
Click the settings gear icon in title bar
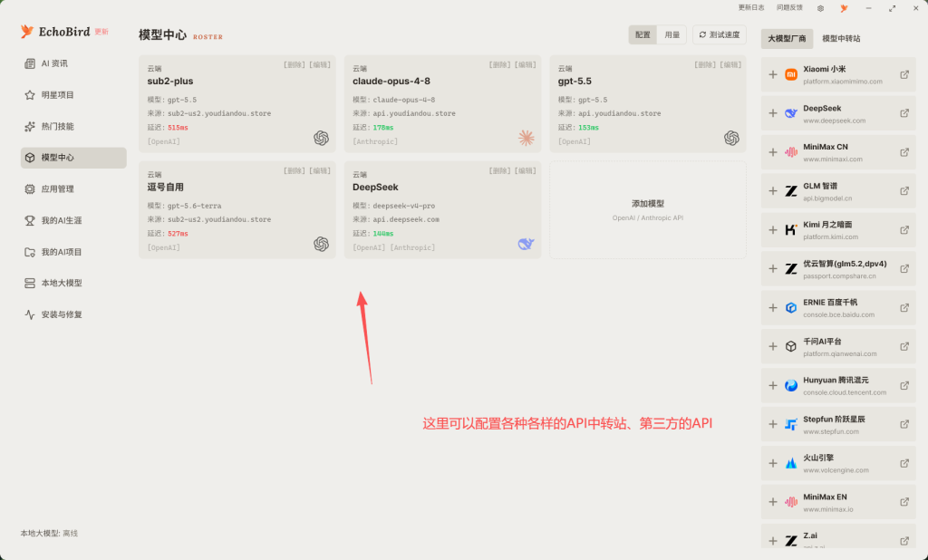click(x=820, y=8)
